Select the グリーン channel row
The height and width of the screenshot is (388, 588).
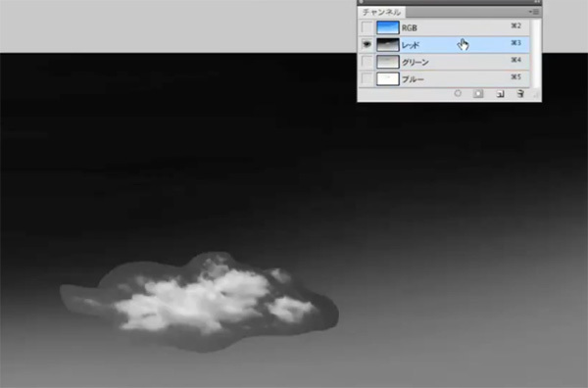[x=444, y=62]
